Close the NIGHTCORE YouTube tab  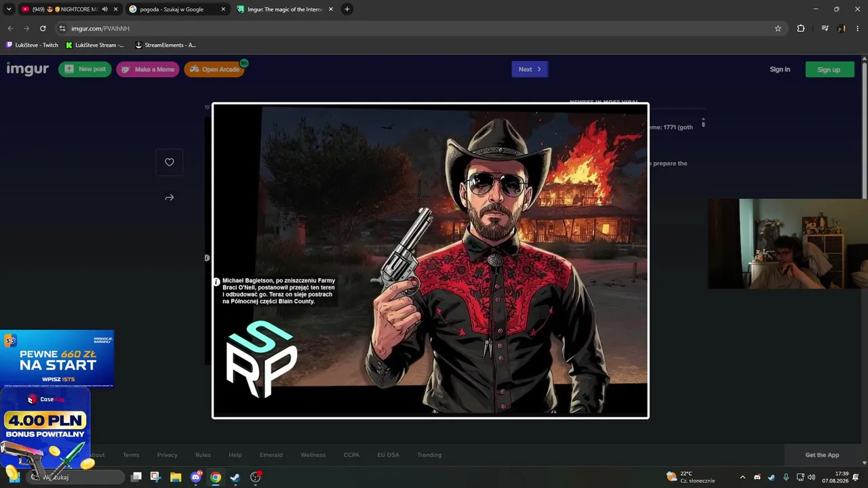(x=116, y=9)
